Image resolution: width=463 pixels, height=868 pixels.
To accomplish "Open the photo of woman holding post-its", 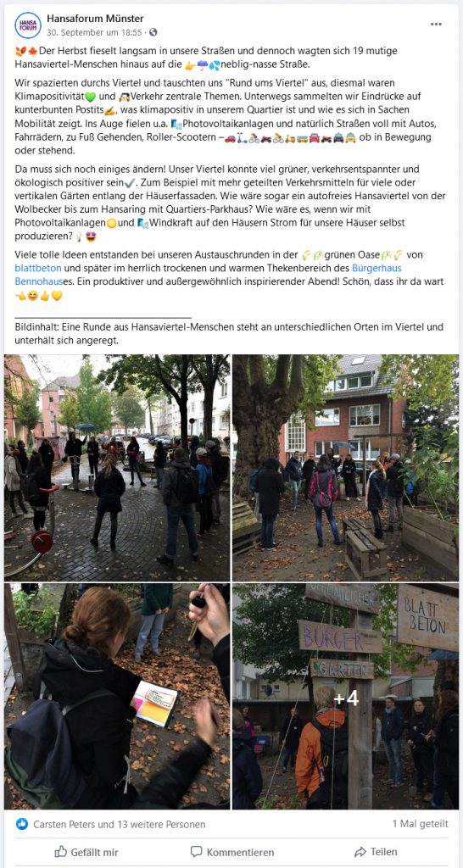I will point(117,697).
